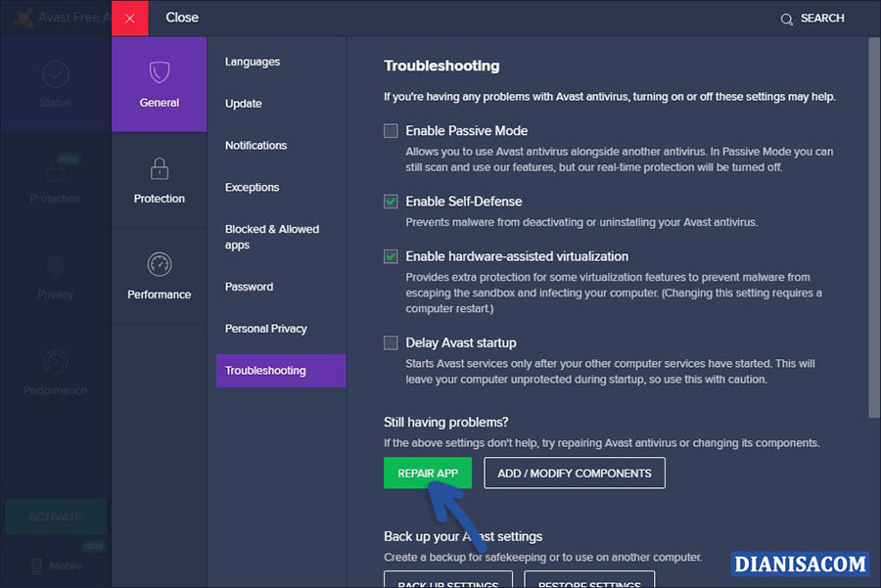Click the settings panel vertical scrollbar

click(x=873, y=225)
